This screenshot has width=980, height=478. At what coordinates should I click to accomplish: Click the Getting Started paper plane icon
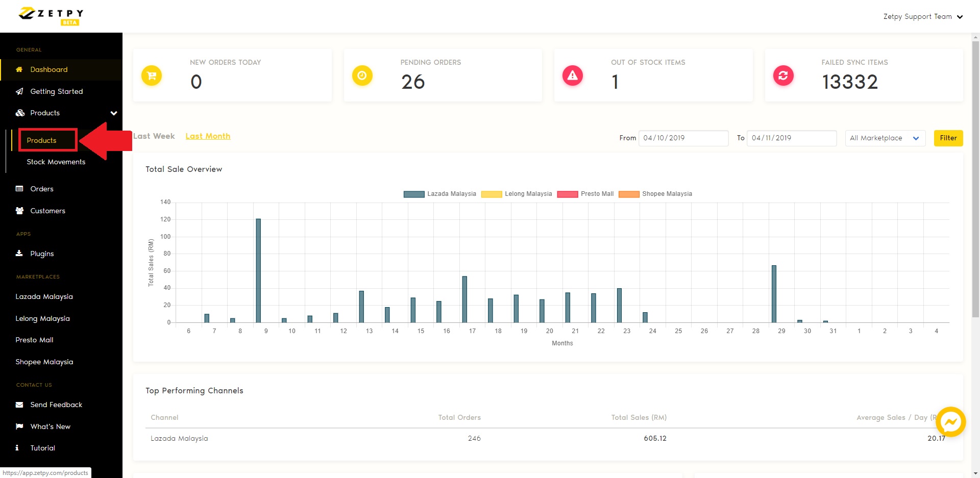[19, 91]
